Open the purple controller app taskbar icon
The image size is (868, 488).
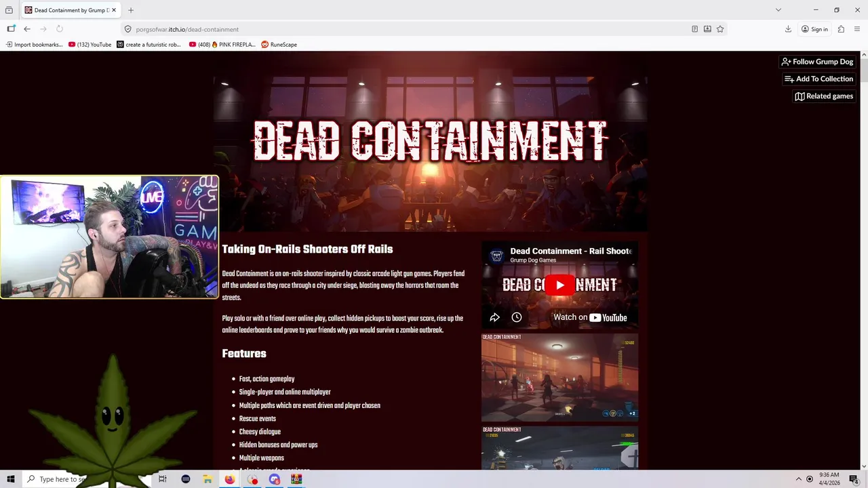[x=274, y=479]
